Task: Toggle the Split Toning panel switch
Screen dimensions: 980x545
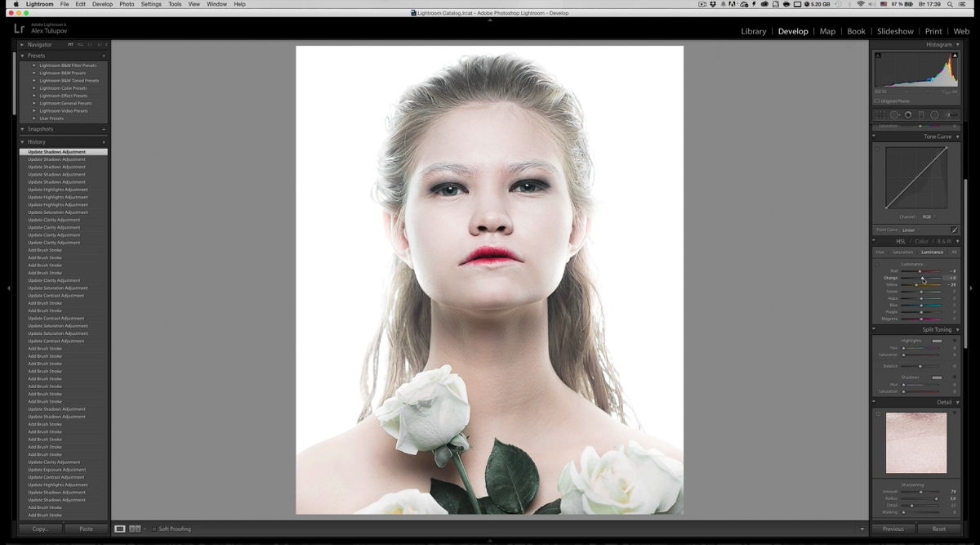Action: 875,329
